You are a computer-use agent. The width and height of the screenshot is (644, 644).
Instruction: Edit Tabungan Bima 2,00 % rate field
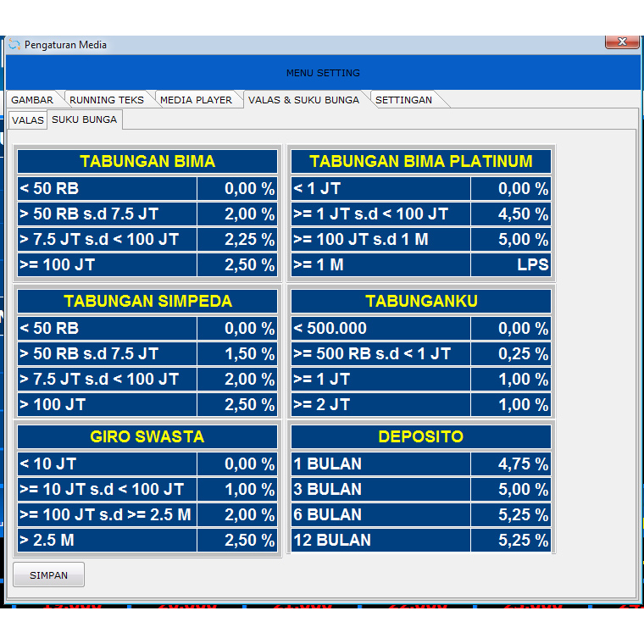click(x=237, y=214)
